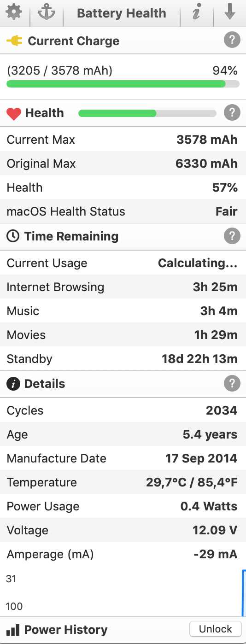Select the macOS Health Status row
246x644 pixels.
123,211
